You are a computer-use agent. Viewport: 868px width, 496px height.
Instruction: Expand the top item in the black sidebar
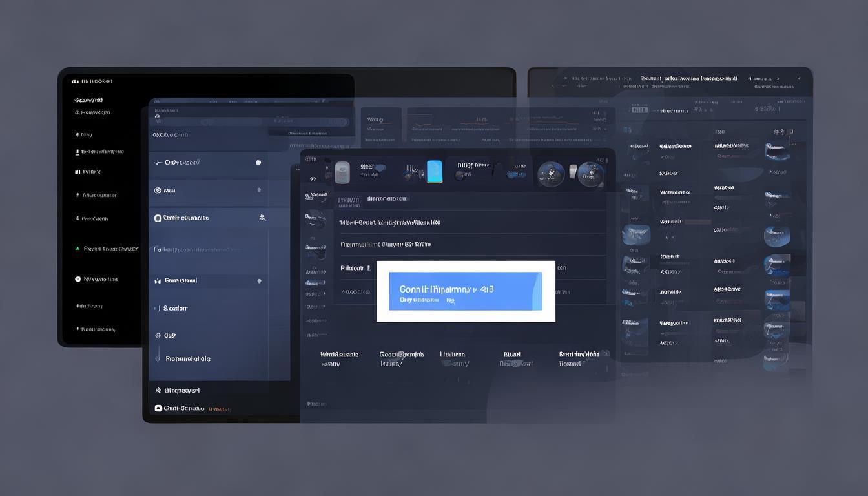[x=88, y=100]
